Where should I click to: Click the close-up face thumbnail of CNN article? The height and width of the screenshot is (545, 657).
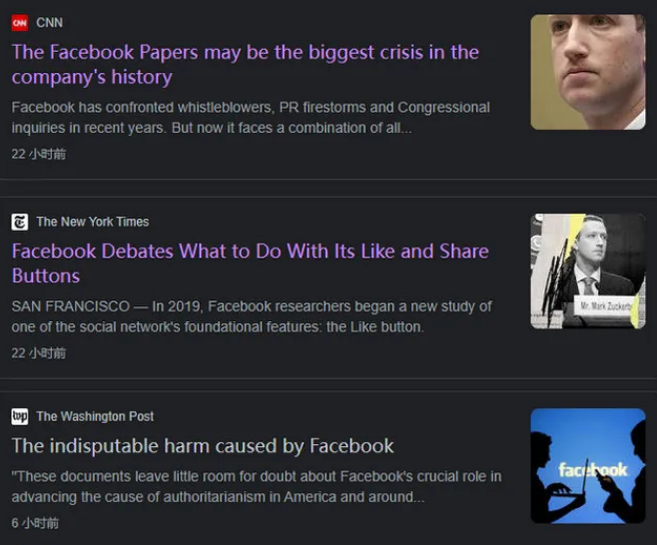pyautogui.click(x=588, y=72)
